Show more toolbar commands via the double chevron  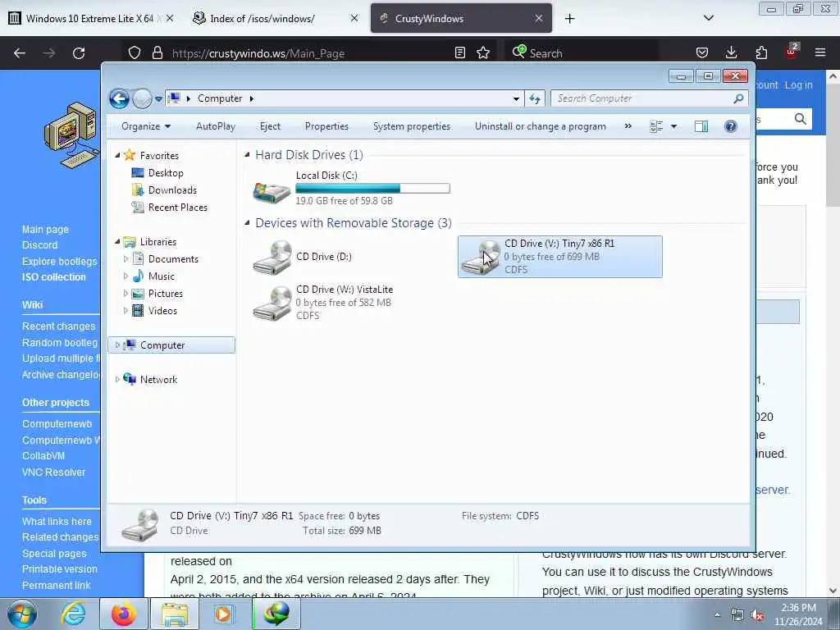click(x=628, y=126)
